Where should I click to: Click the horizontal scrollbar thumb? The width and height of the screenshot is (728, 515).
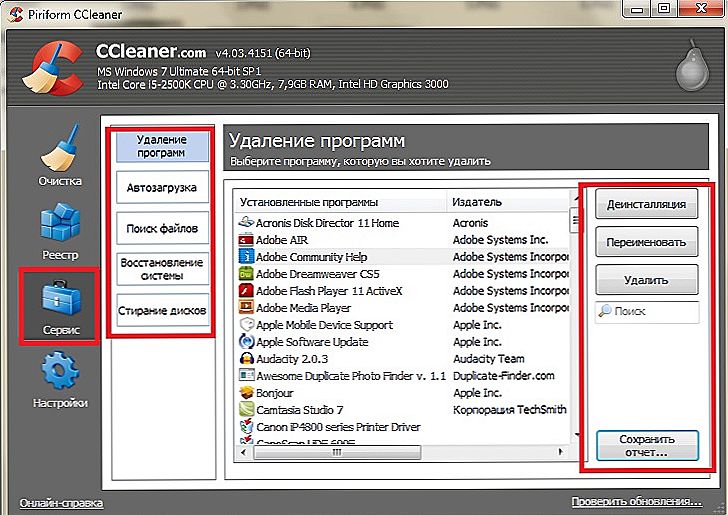point(337,452)
